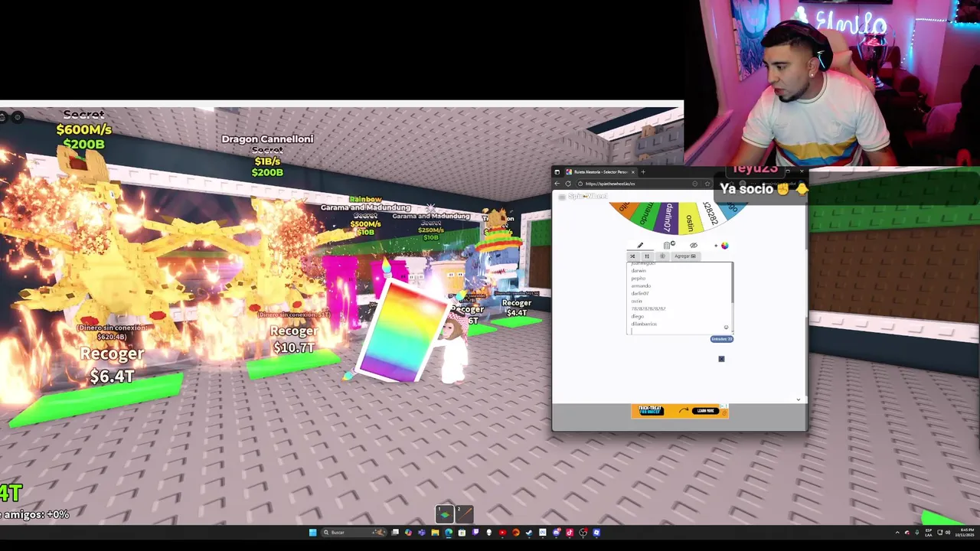Open the color wheel customization tab

click(x=724, y=246)
